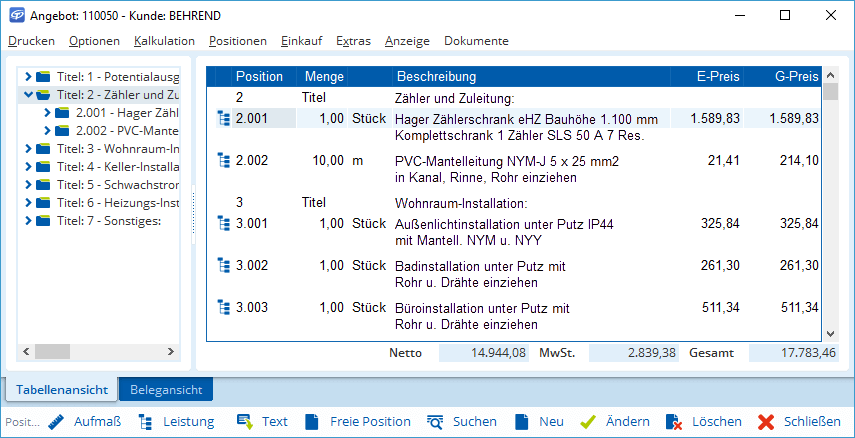855x438 pixels.
Task: Close dialog with red Schließen icon
Action: pyautogui.click(x=766, y=422)
